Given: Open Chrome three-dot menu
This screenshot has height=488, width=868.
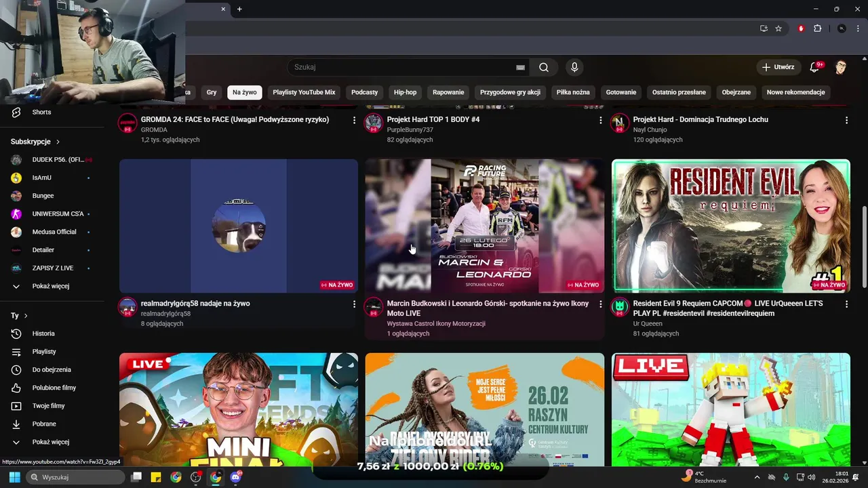Looking at the screenshot, I should click(857, 28).
